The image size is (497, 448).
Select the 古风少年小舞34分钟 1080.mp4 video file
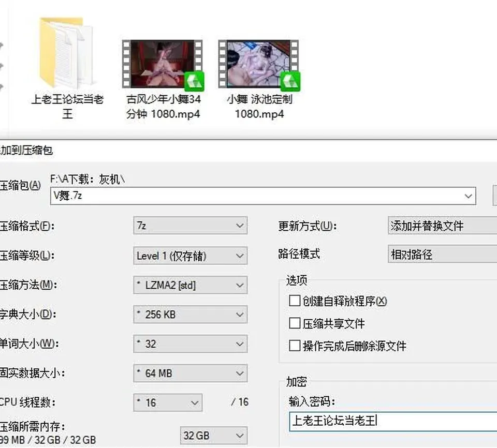(163, 65)
